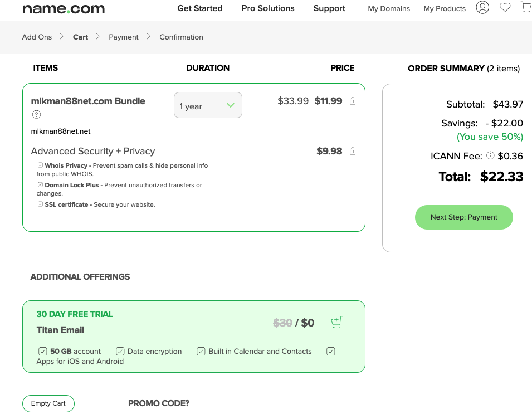This screenshot has width=532, height=419.
Task: Click the Next Step: Payment button
Action: point(464,217)
